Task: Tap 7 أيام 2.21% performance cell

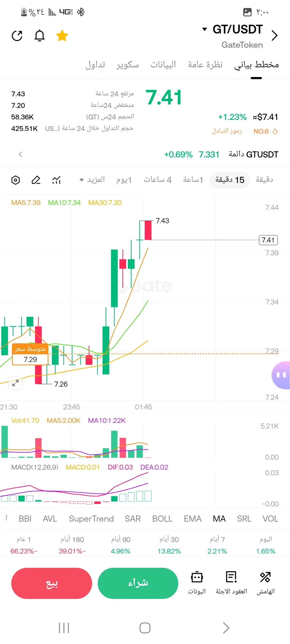Action: (x=217, y=545)
